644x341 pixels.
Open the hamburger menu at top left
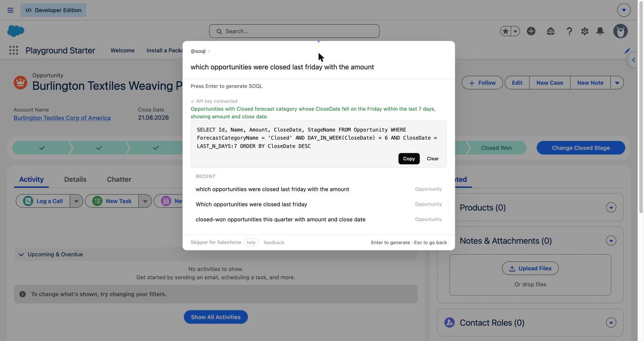click(x=10, y=10)
